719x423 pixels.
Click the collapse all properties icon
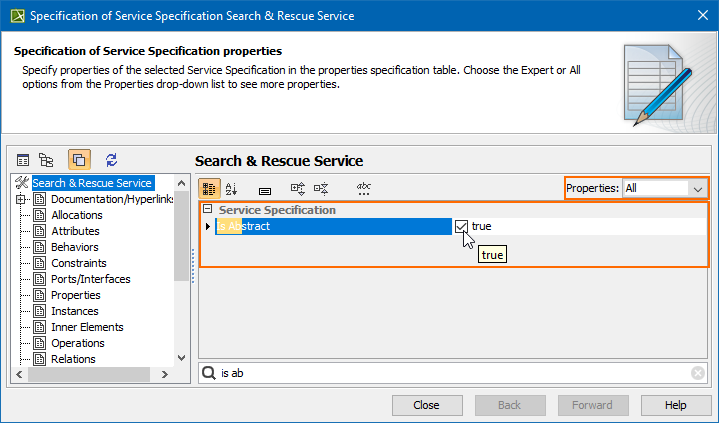pyautogui.click(x=321, y=188)
